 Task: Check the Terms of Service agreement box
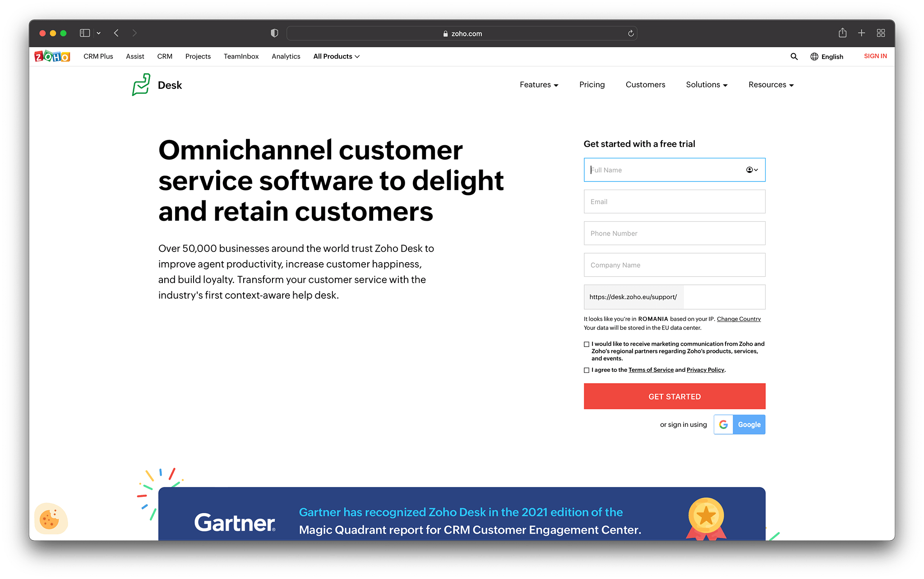pos(586,370)
